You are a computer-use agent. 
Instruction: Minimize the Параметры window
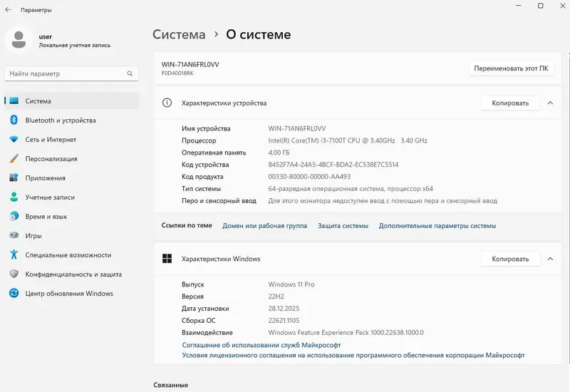[x=519, y=6]
